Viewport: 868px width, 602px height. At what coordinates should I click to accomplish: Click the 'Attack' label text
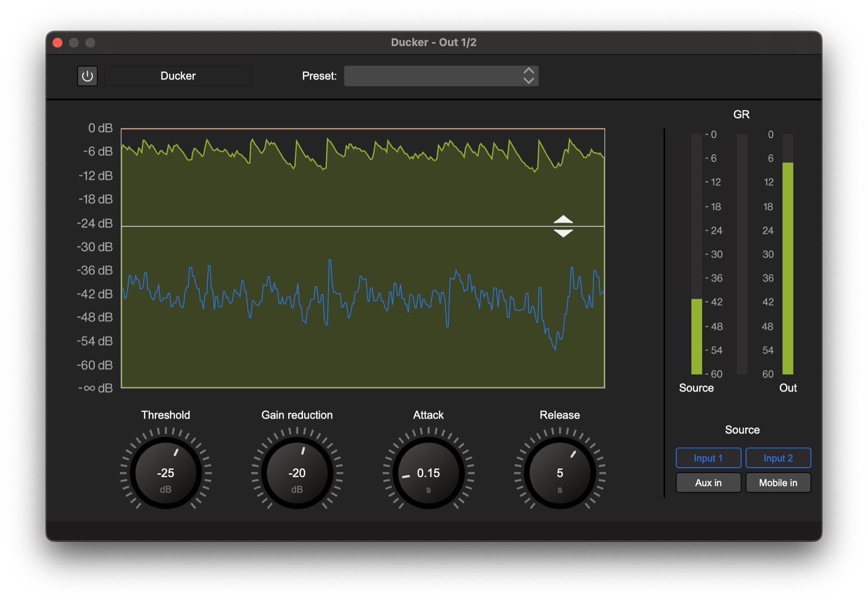pyautogui.click(x=428, y=415)
